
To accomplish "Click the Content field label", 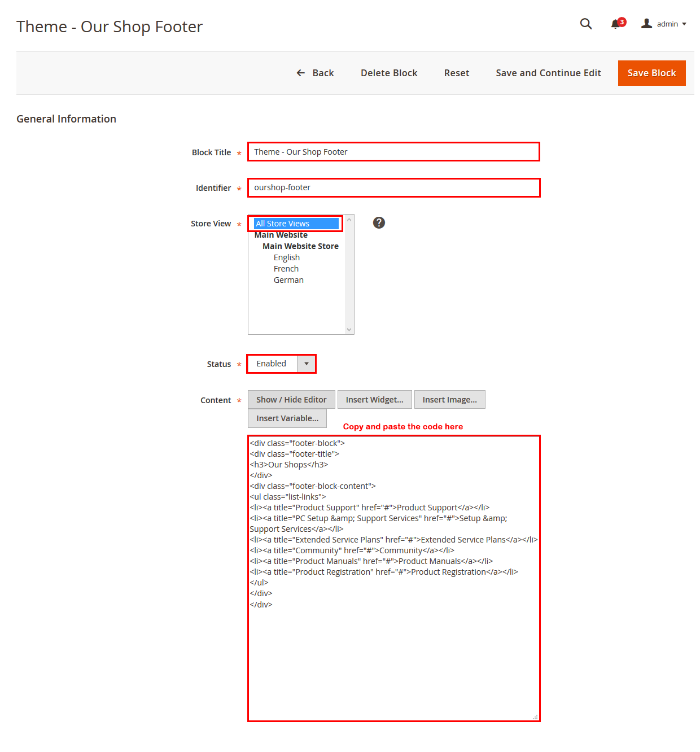I will tap(216, 400).
